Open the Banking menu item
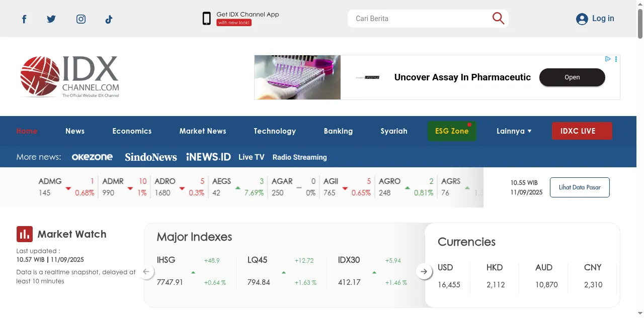This screenshot has width=644, height=318. tap(338, 131)
